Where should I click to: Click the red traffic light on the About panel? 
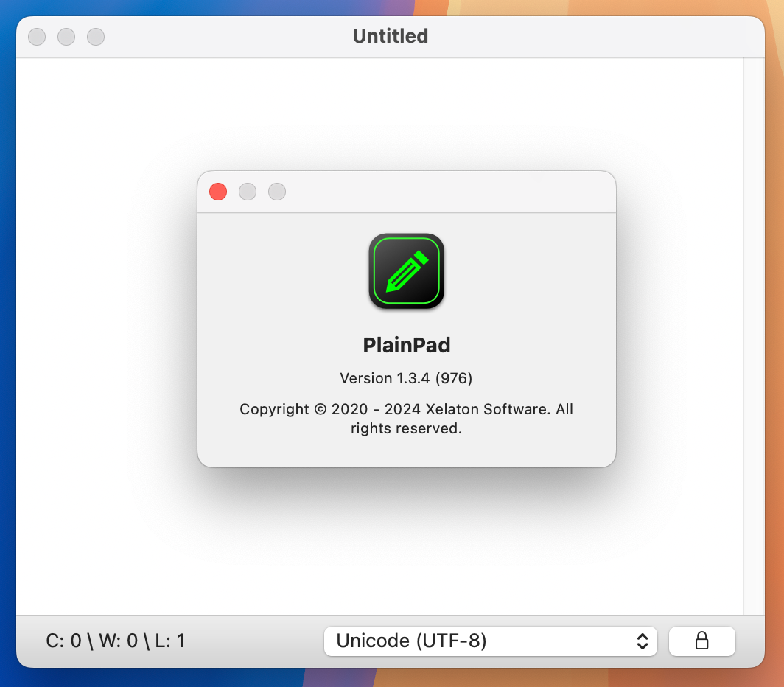(x=217, y=192)
